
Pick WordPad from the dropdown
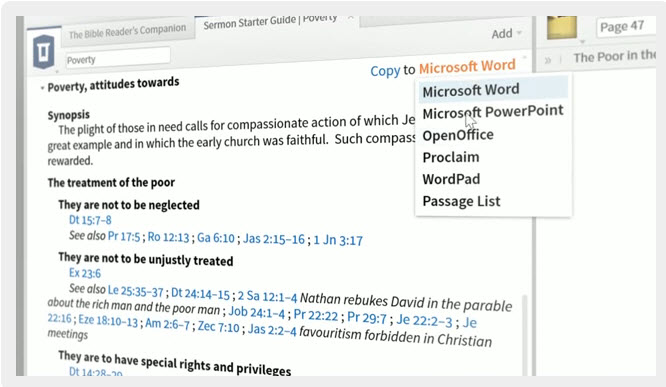point(451,179)
